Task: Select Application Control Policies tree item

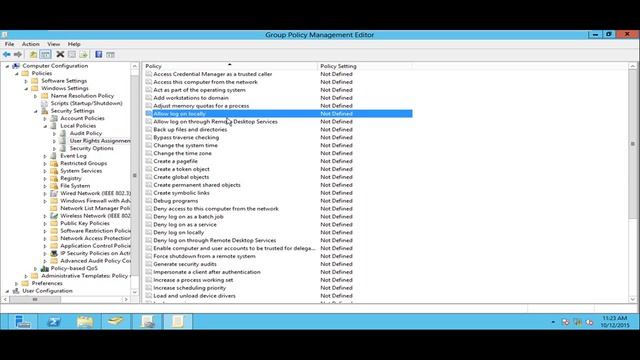Action: [x=96, y=246]
